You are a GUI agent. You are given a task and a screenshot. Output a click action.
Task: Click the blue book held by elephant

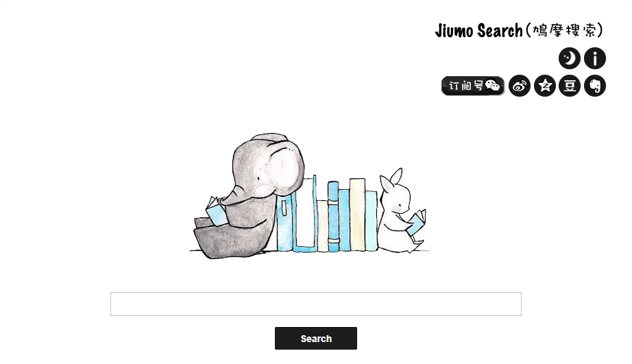pyautogui.click(x=216, y=210)
